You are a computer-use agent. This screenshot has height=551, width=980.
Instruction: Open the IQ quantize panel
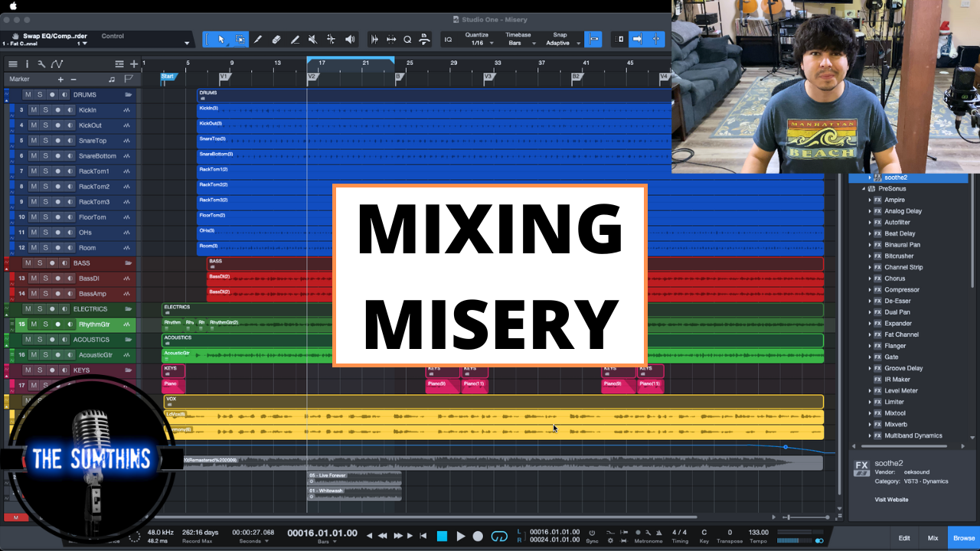pyautogui.click(x=448, y=39)
